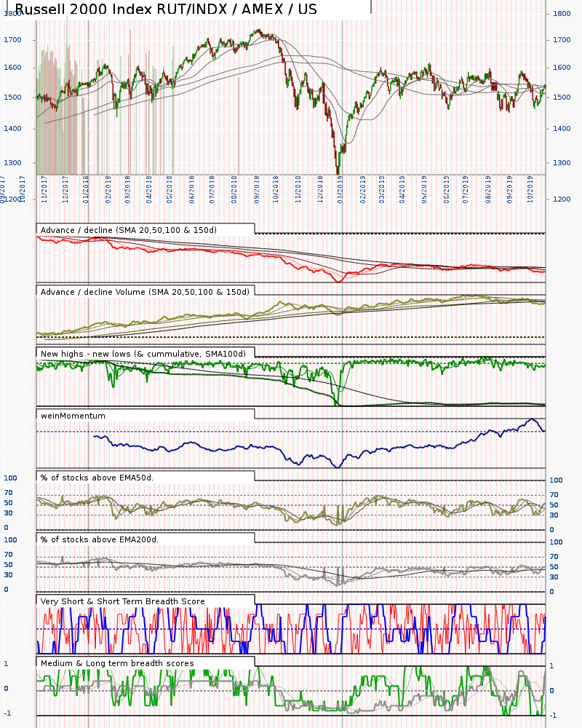Select 50 on the EMA200d right axis

click(554, 566)
